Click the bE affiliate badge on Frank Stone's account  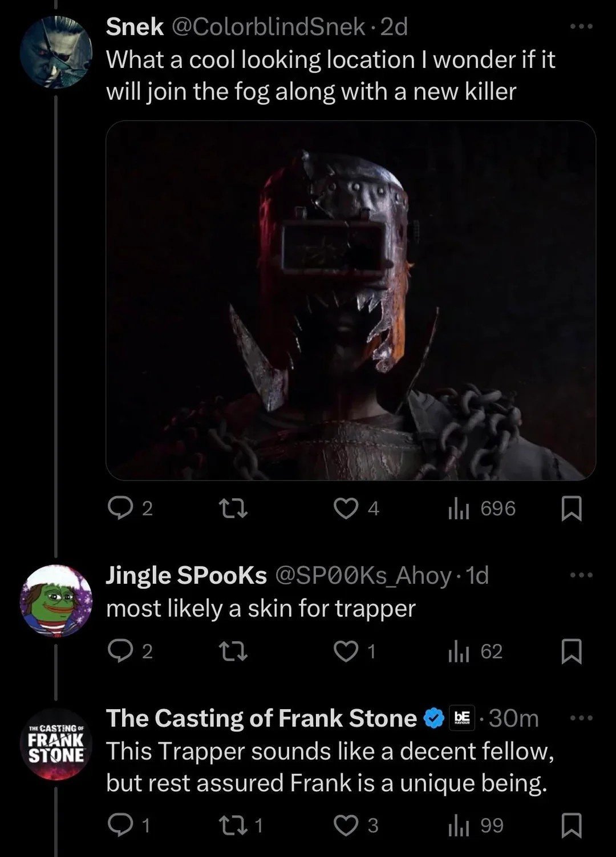[463, 718]
